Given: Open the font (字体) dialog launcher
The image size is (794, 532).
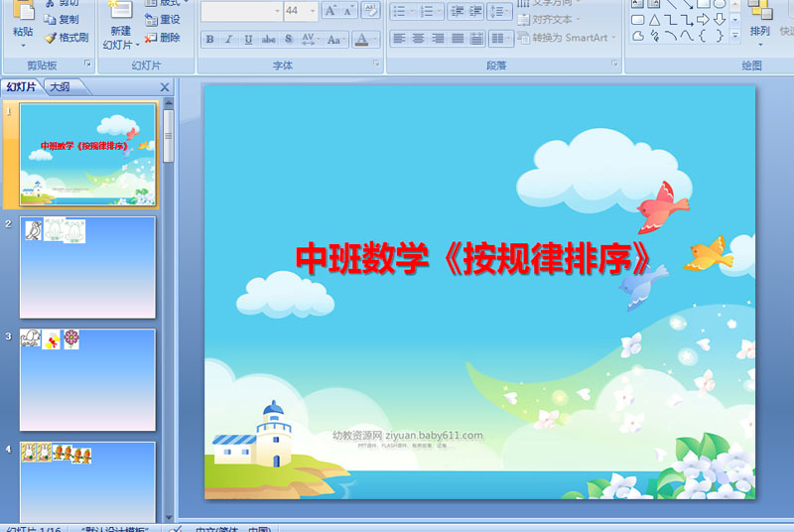Looking at the screenshot, I should click(376, 64).
